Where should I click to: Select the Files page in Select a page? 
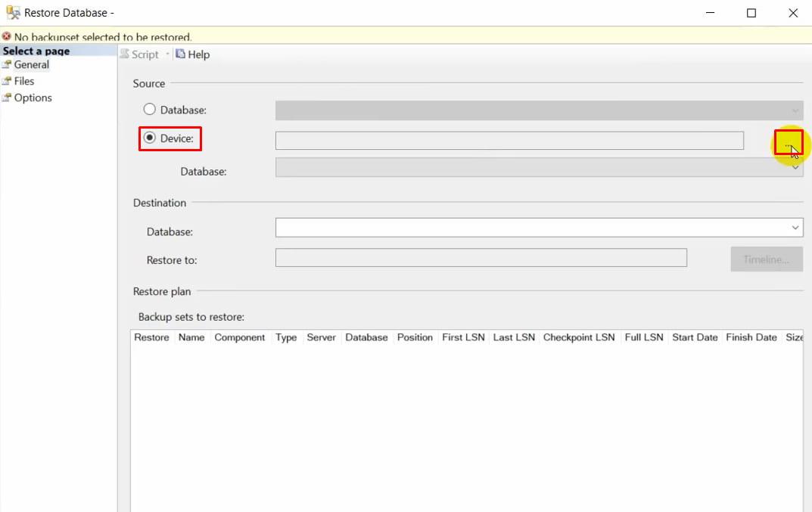pyautogui.click(x=23, y=81)
